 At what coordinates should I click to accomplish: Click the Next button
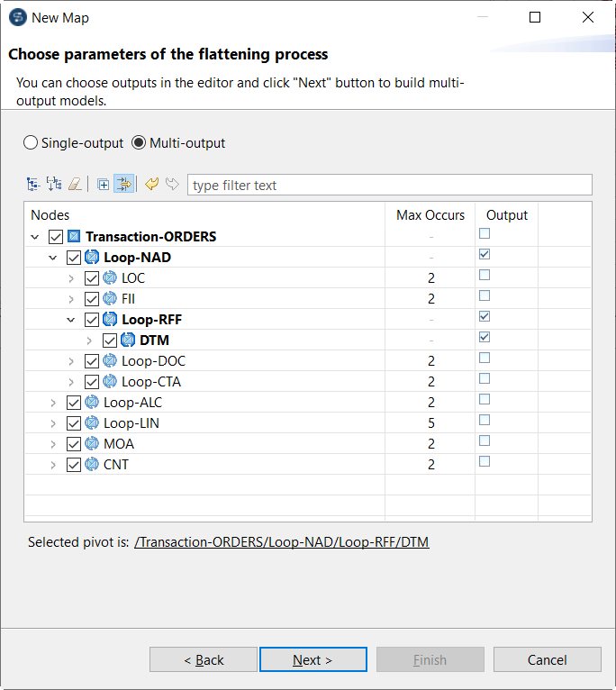point(313,660)
